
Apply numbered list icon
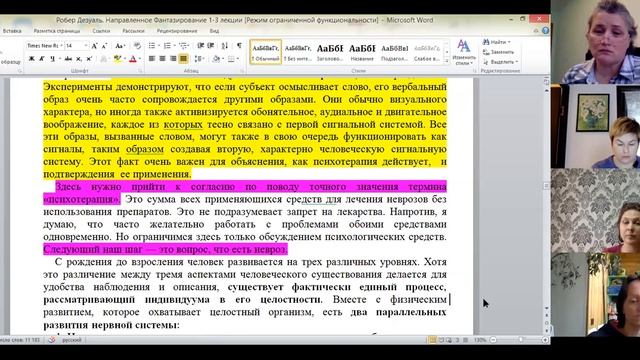click(x=167, y=46)
